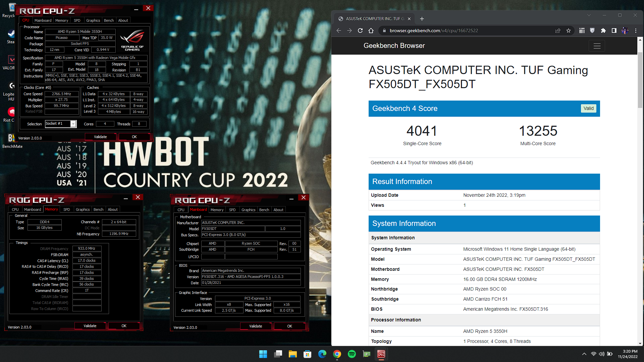Click the 13255 multi-core score
The height and width of the screenshot is (362, 644).
coord(538,131)
